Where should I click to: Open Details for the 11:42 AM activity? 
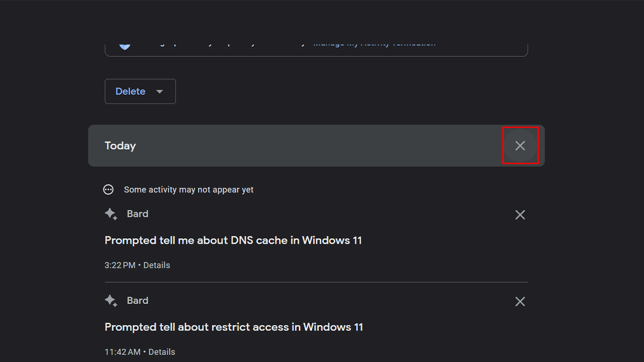pyautogui.click(x=162, y=352)
